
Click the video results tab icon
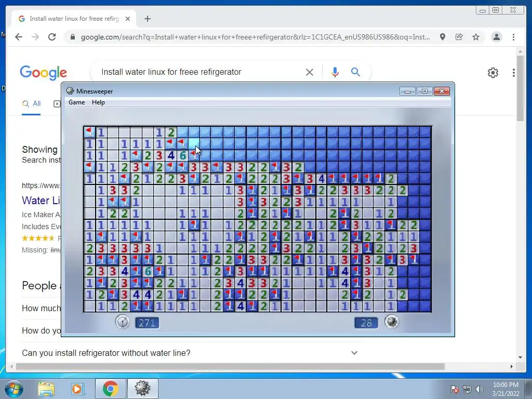coord(57,104)
